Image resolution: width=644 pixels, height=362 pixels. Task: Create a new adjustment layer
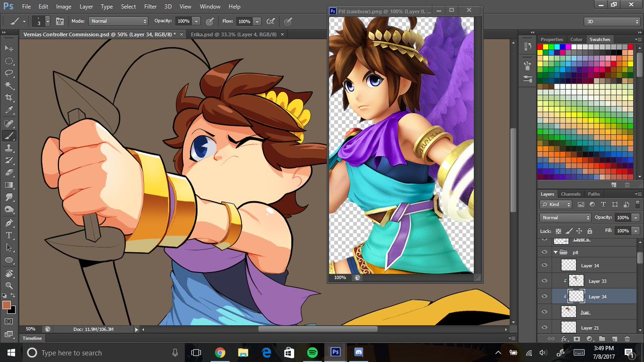(589, 339)
